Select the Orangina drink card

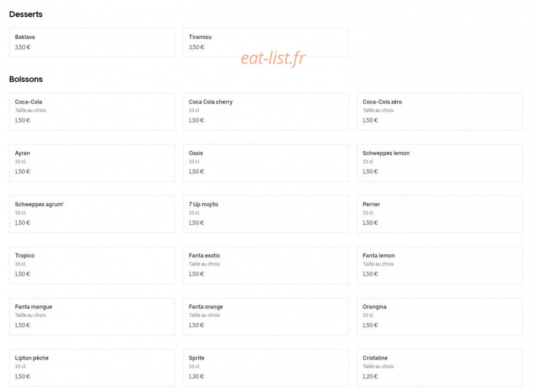440,317
